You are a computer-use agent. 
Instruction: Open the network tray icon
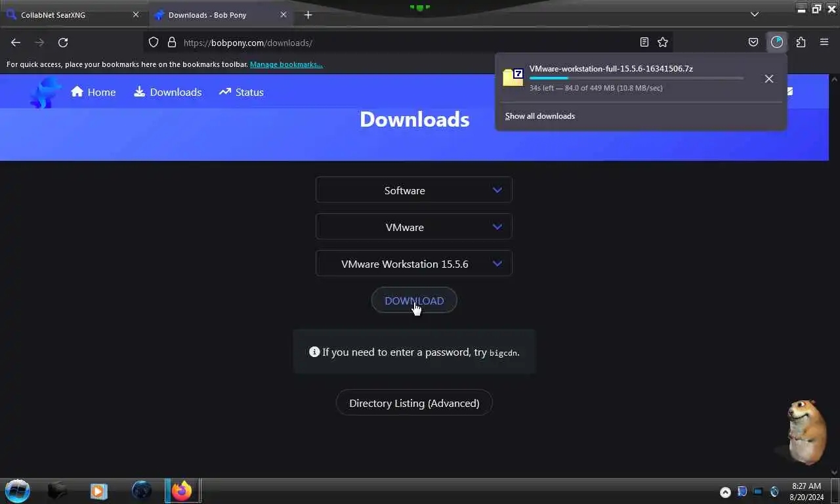tap(758, 492)
